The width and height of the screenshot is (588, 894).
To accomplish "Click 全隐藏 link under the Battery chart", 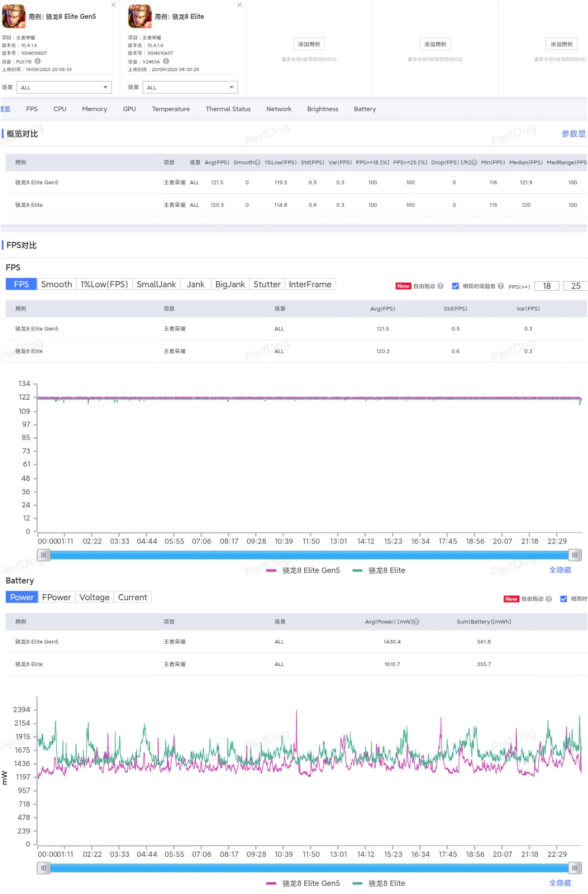I will pyautogui.click(x=560, y=883).
